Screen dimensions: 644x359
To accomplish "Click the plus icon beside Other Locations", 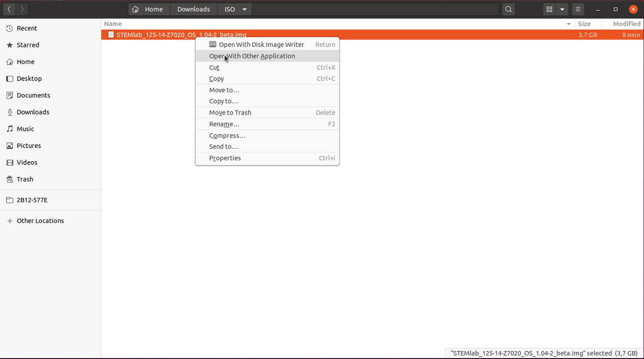I will 9,221.
